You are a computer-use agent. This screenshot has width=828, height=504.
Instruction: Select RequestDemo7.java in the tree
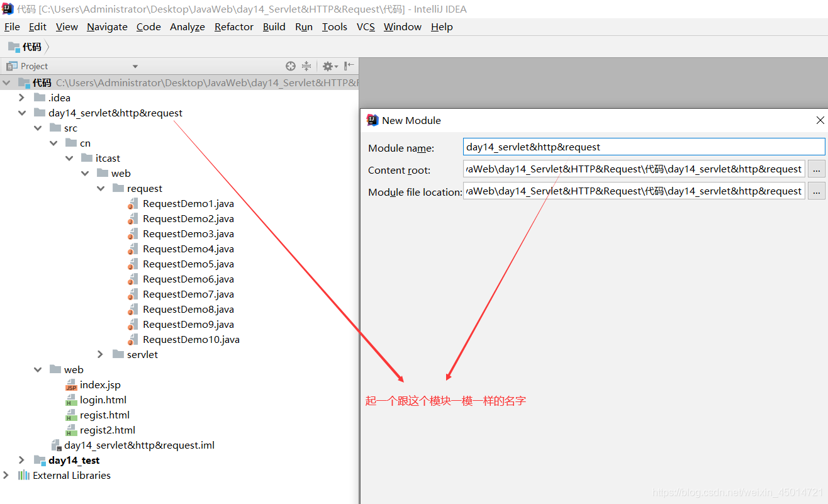188,294
